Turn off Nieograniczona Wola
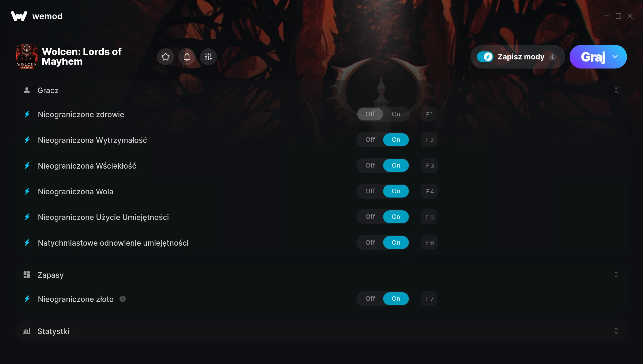Viewport: 643px width, 364px height. 370,191
